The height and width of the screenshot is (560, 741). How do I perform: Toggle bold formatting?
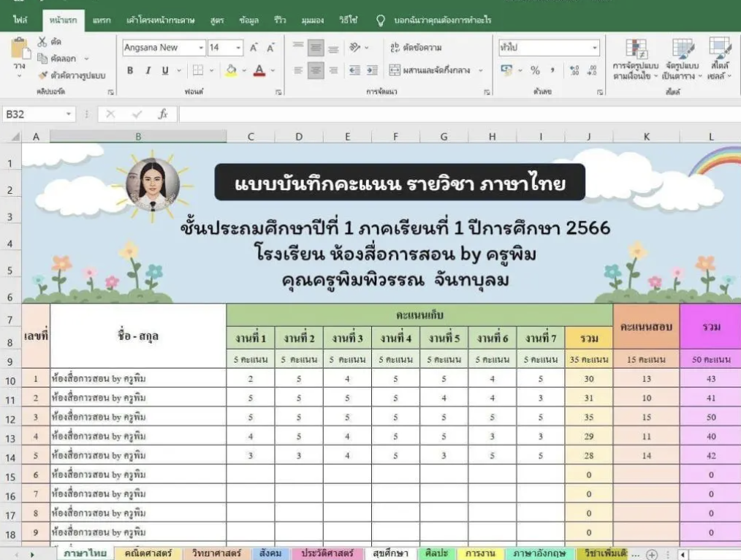[x=130, y=70]
